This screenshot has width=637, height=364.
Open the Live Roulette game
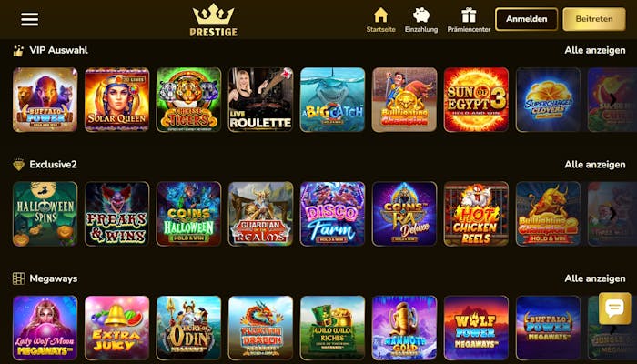coord(261,99)
